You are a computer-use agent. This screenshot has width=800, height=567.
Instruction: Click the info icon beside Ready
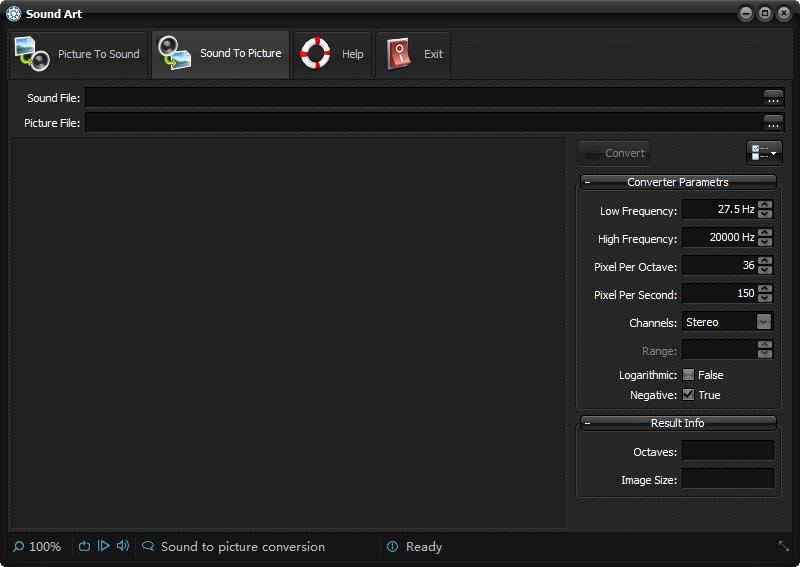click(x=392, y=547)
